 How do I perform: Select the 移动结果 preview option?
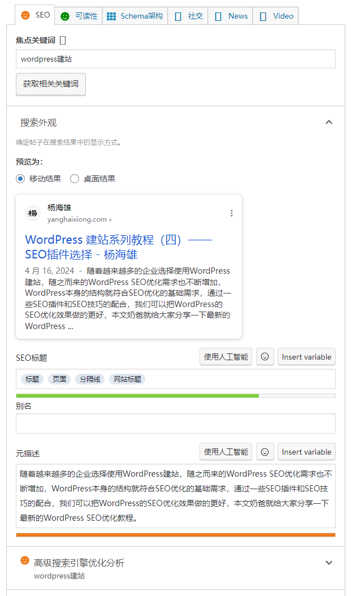[20, 179]
